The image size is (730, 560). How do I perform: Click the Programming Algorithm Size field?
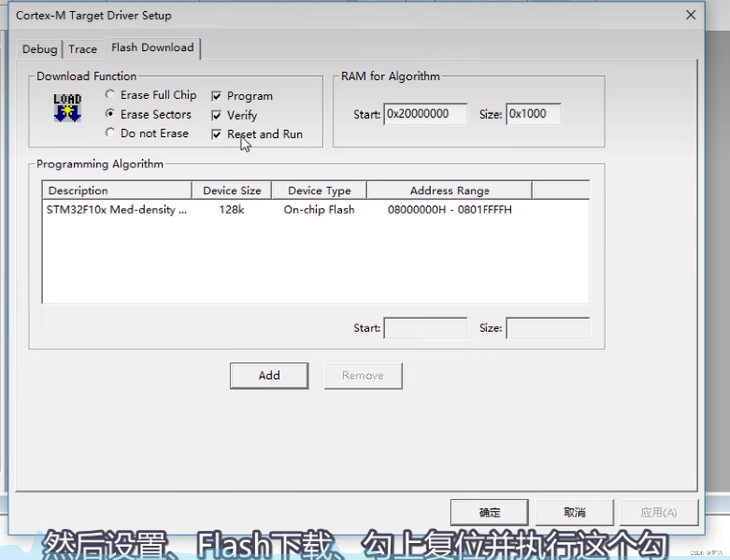click(548, 328)
